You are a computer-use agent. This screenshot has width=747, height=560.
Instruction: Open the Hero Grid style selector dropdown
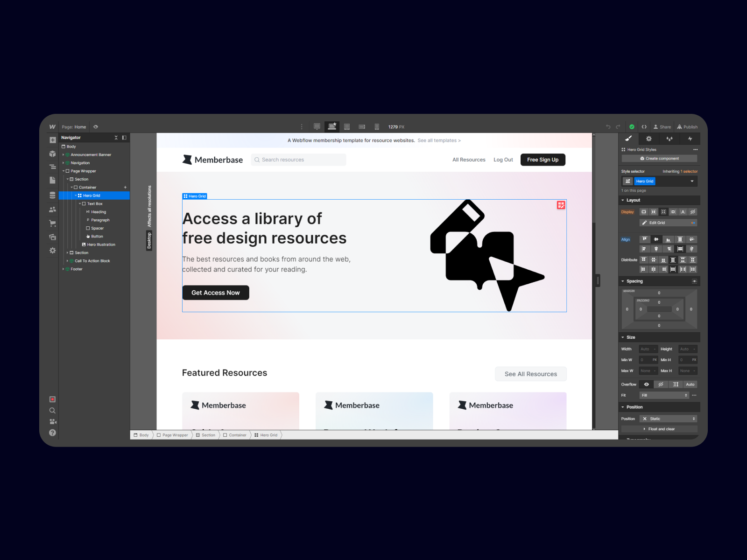click(692, 181)
